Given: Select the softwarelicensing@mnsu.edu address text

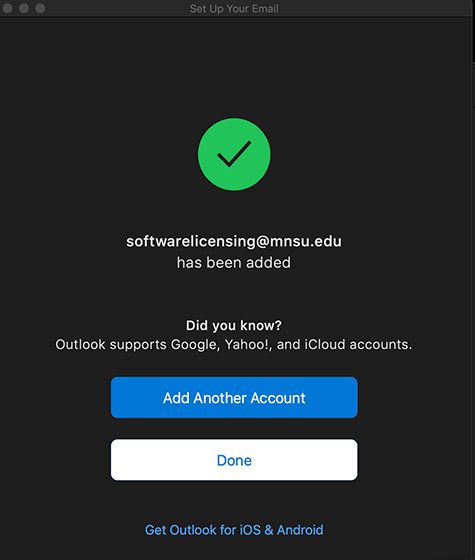Looking at the screenshot, I should (x=234, y=241).
